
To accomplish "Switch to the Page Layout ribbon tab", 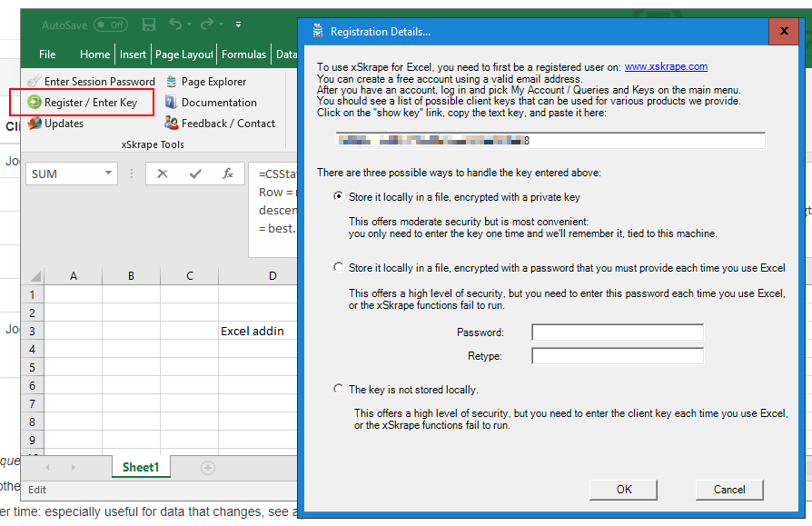I will click(183, 55).
